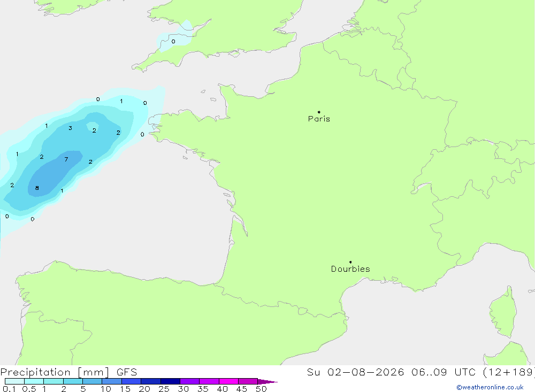Pick the 20–25 mm dark blue legend swatch
This screenshot has width=535, height=392.
tap(151, 381)
